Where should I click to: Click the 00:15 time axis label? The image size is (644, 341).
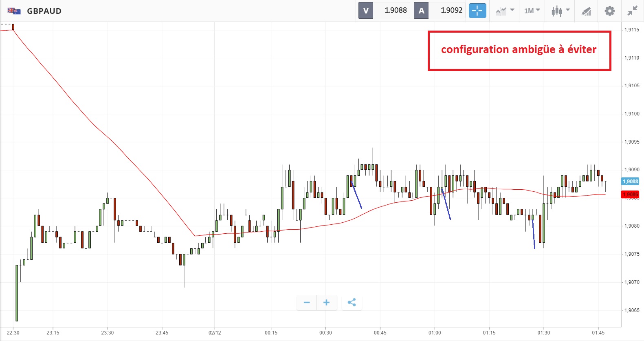271,333
